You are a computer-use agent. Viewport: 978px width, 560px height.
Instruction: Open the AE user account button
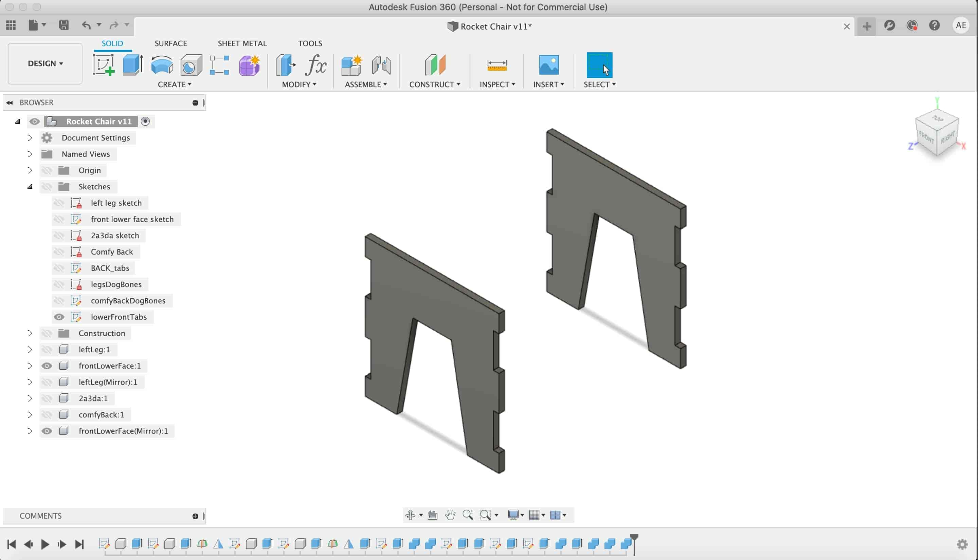pyautogui.click(x=961, y=25)
